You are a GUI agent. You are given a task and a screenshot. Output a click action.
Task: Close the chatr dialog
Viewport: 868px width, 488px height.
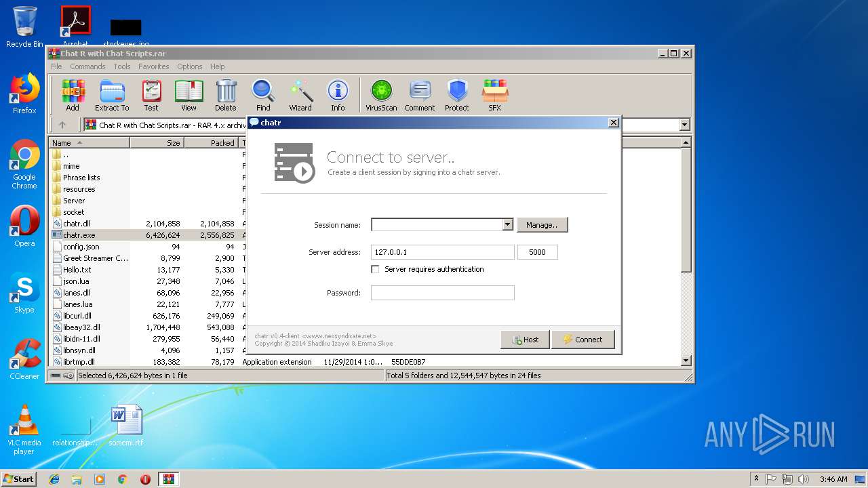click(614, 123)
